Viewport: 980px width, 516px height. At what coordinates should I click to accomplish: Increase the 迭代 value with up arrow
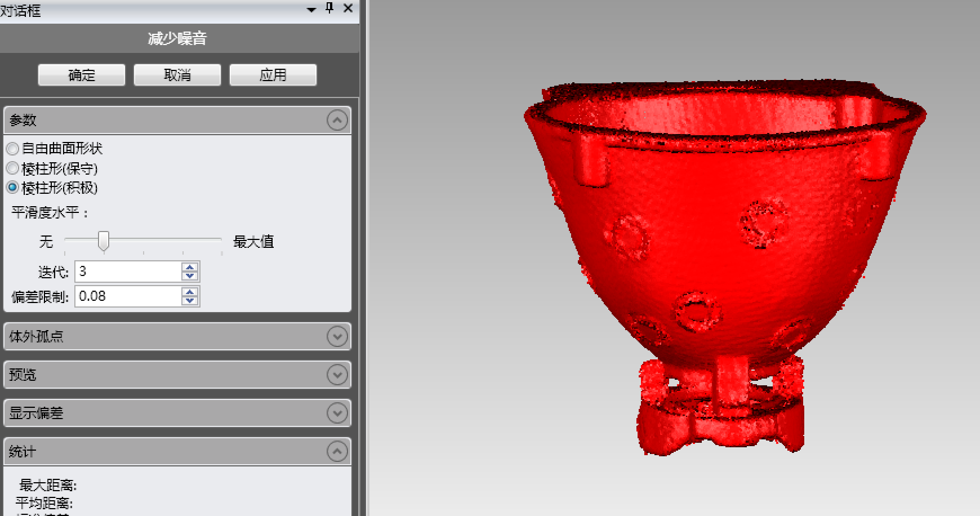[x=190, y=267]
